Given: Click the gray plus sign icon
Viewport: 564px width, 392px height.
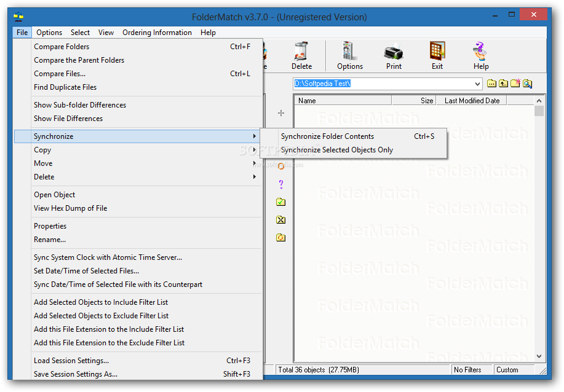Looking at the screenshot, I should (281, 113).
